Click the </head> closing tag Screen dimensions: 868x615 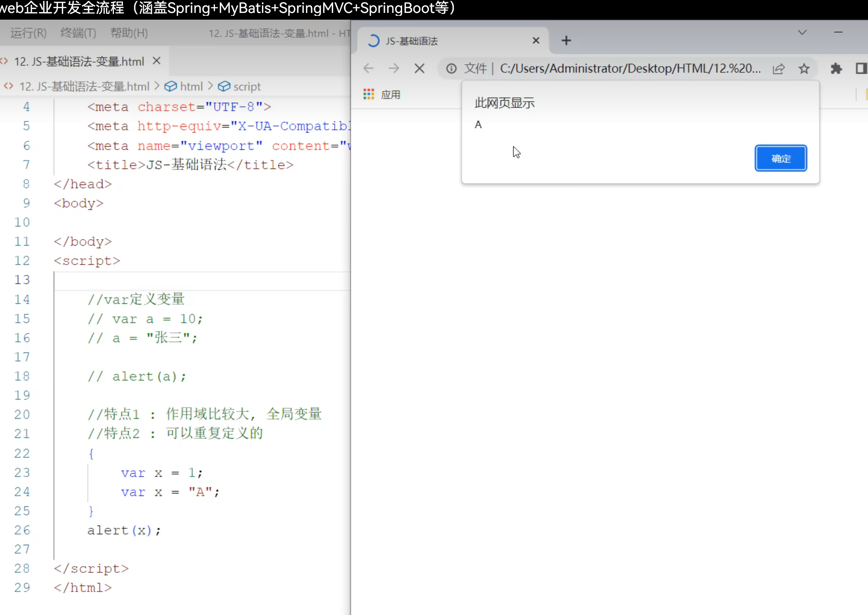pyautogui.click(x=82, y=184)
